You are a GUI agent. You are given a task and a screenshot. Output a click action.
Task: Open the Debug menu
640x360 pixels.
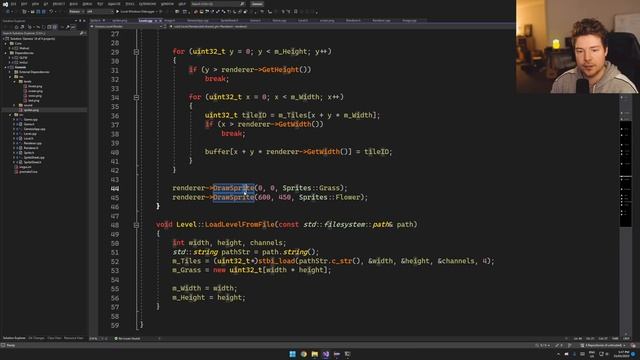tap(87, 4)
